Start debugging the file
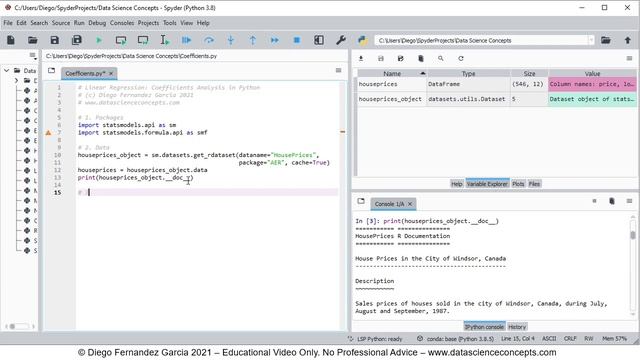 [187, 40]
